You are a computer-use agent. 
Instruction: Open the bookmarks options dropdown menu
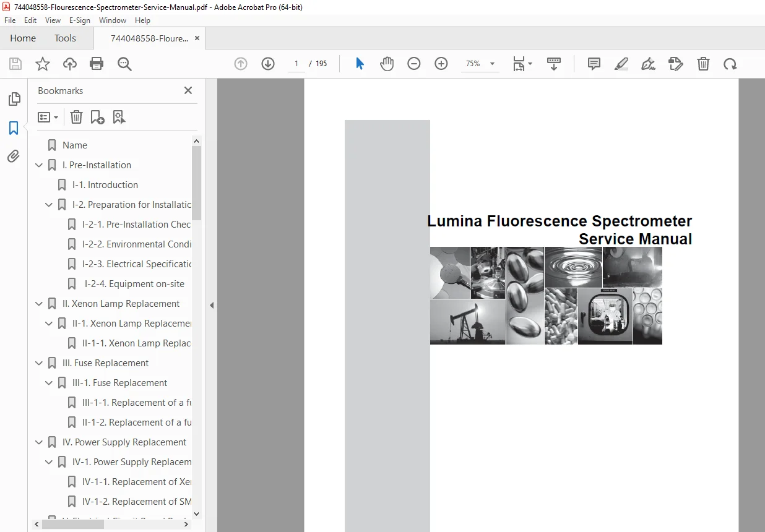point(48,117)
